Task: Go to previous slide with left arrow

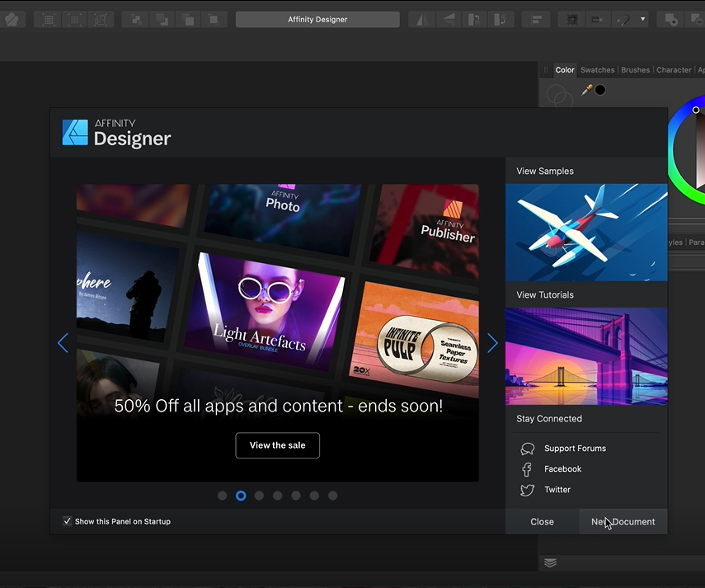Action: 63,343
